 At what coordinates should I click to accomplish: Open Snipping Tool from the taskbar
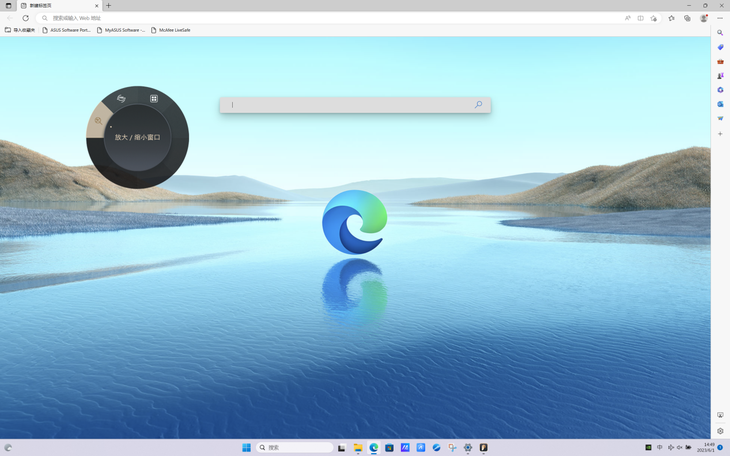pyautogui.click(x=452, y=448)
